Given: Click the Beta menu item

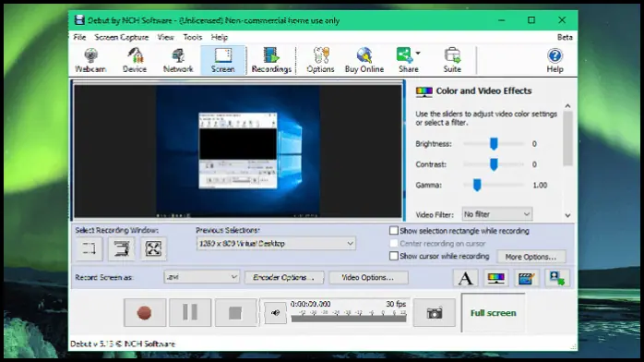Looking at the screenshot, I should pos(565,37).
